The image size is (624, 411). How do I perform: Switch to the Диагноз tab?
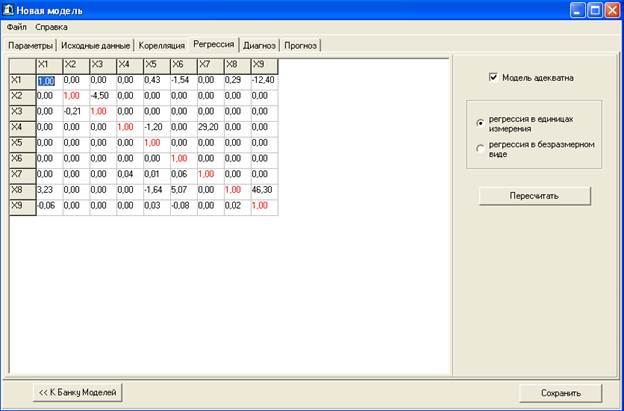[x=259, y=45]
